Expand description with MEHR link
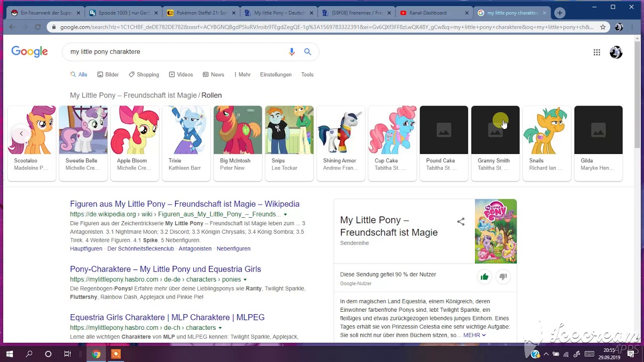Viewport: 644px width, 362px height. [474, 335]
